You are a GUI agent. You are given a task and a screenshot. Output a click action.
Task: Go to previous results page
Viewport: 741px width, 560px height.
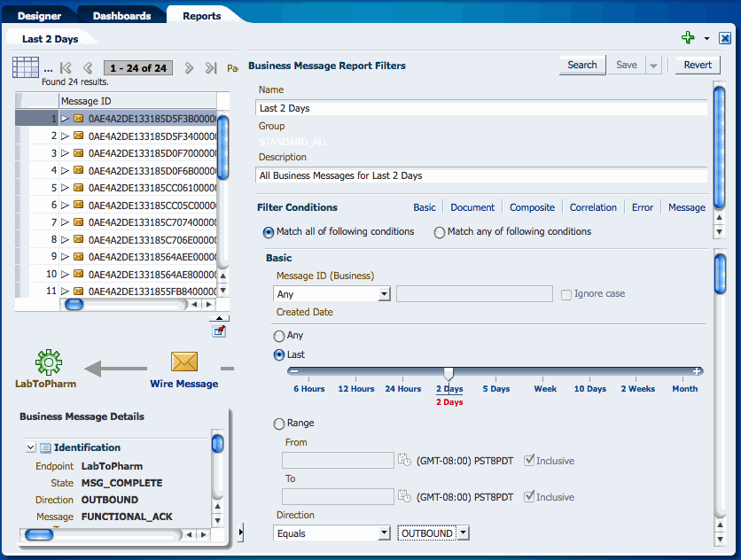click(88, 68)
